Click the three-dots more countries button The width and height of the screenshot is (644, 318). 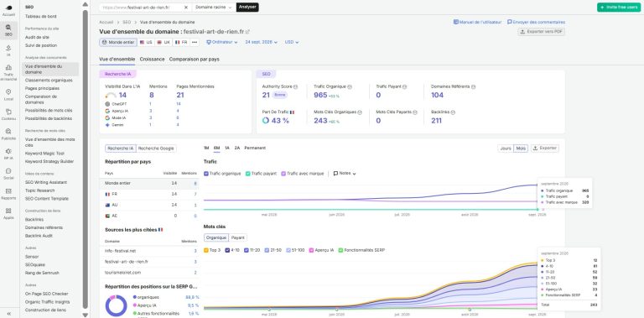195,42
